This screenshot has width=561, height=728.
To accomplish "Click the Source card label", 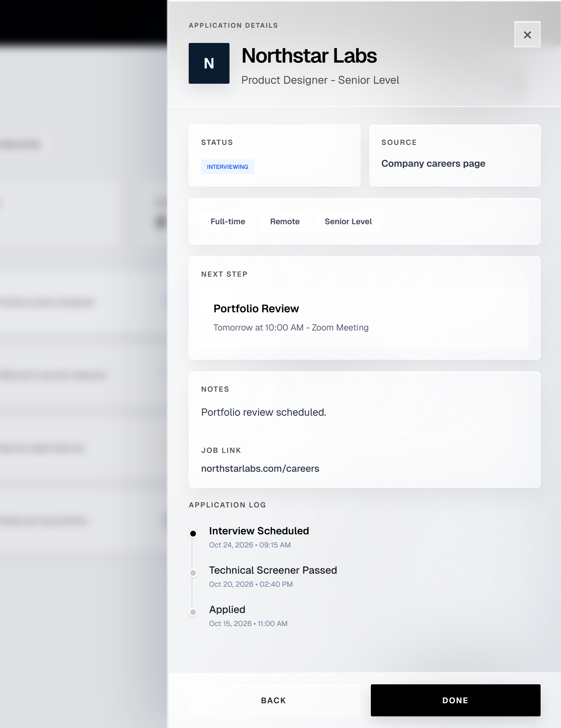I will pyautogui.click(x=399, y=142).
